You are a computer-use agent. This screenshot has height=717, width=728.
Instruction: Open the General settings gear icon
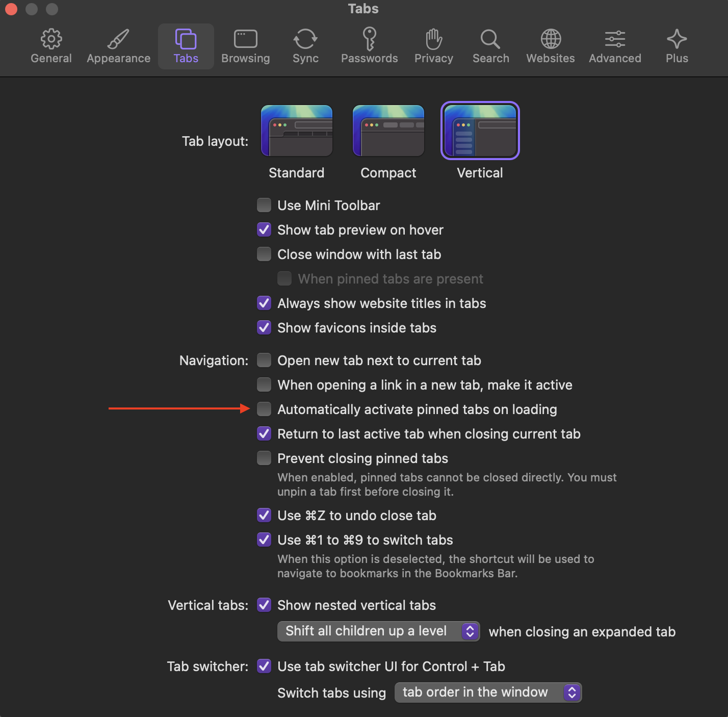[51, 39]
